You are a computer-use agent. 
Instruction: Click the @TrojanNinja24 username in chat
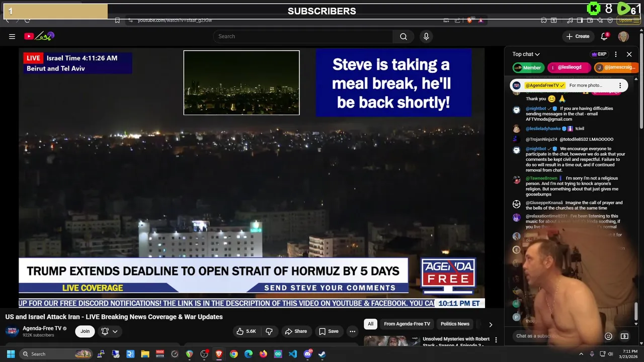point(541,139)
